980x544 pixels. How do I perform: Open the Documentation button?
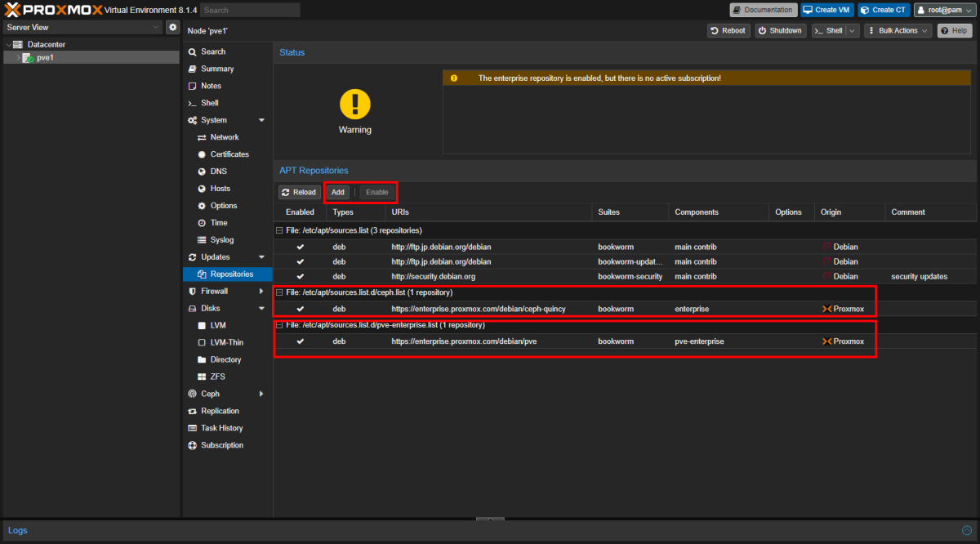pyautogui.click(x=763, y=10)
